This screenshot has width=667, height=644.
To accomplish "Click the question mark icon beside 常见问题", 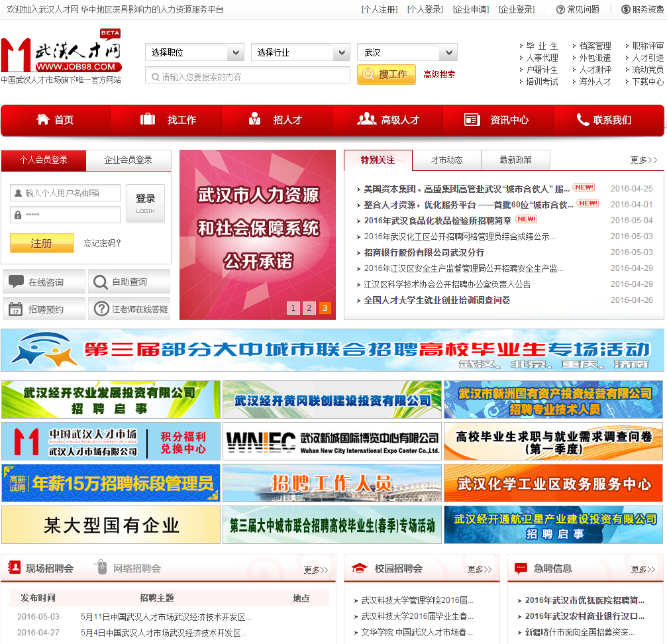I will click(x=560, y=9).
